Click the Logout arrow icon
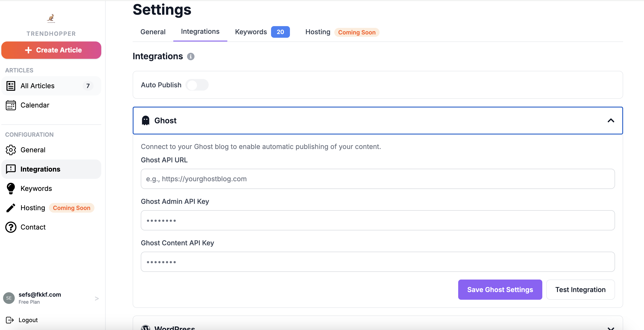Screen dimensions: 644x330 [10, 320]
